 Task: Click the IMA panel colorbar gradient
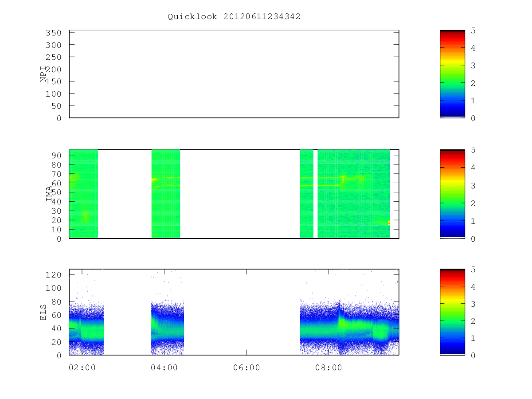(452, 194)
